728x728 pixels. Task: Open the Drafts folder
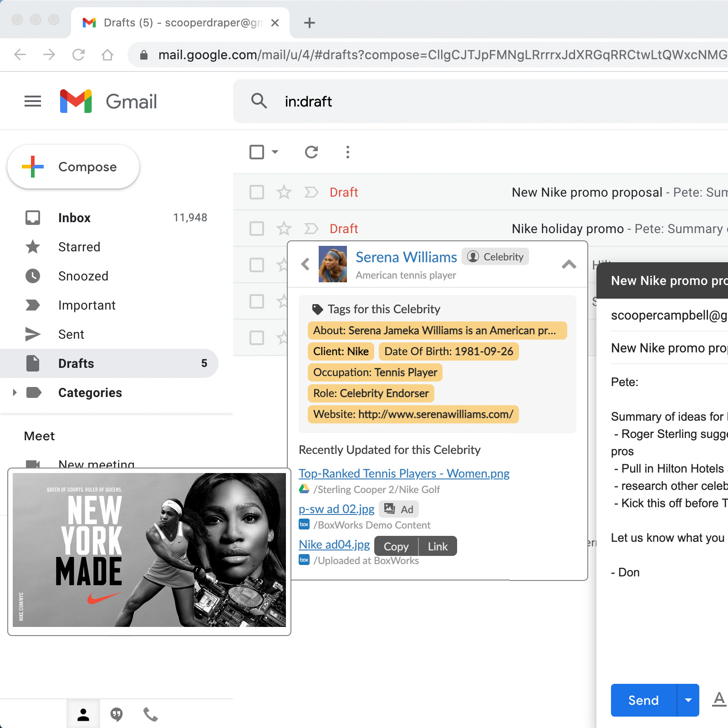click(x=109, y=363)
